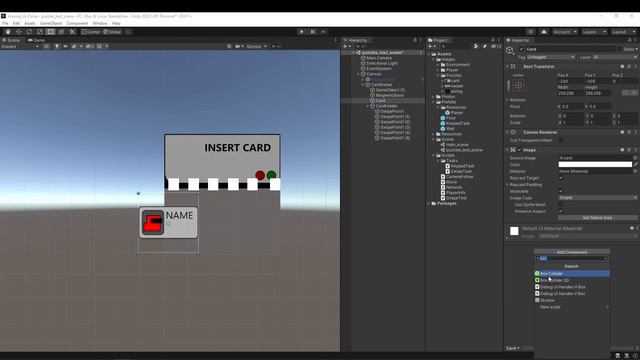Open the GameObject menu
The height and width of the screenshot is (360, 640).
click(51, 23)
